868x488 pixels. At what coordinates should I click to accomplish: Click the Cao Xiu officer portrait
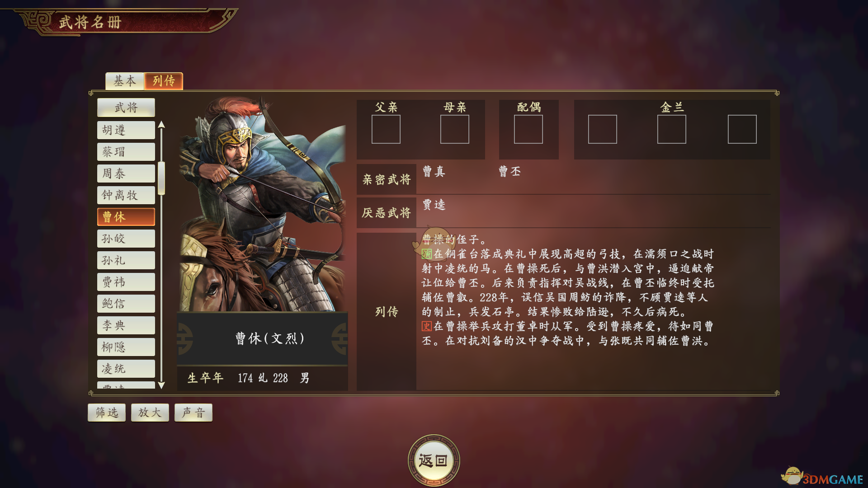262,203
